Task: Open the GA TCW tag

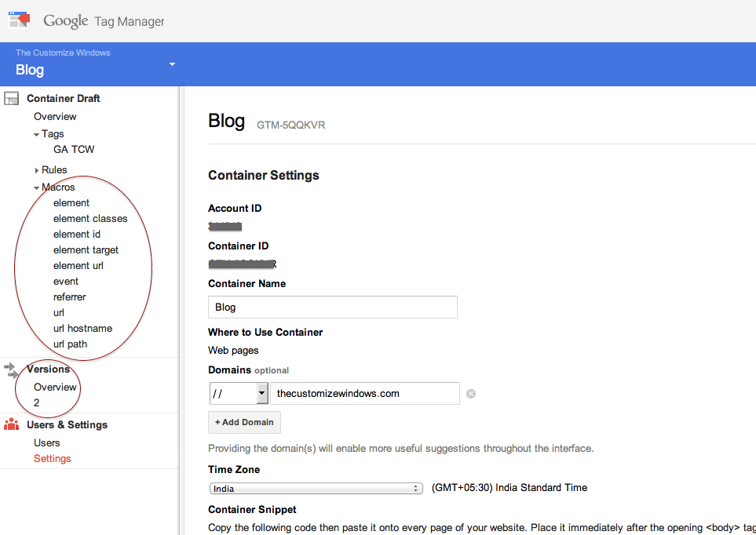Action: click(x=74, y=149)
